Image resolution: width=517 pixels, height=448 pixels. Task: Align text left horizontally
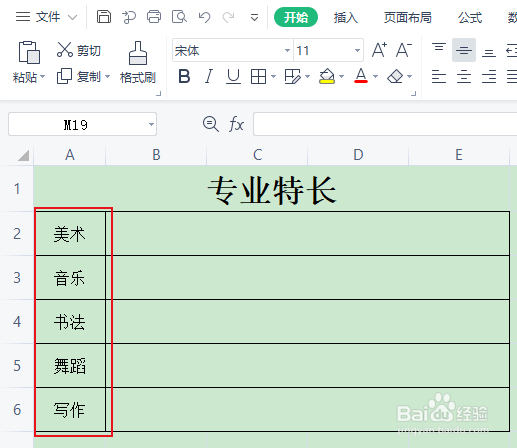[439, 77]
